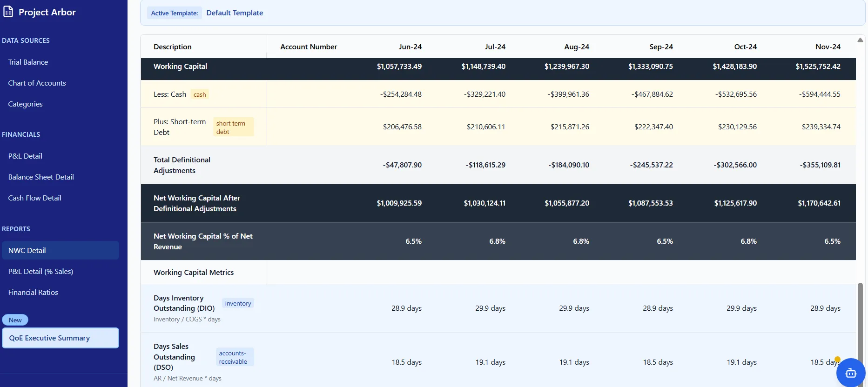The height and width of the screenshot is (387, 868).
Task: Click the Project Arbor title
Action: [x=47, y=12]
